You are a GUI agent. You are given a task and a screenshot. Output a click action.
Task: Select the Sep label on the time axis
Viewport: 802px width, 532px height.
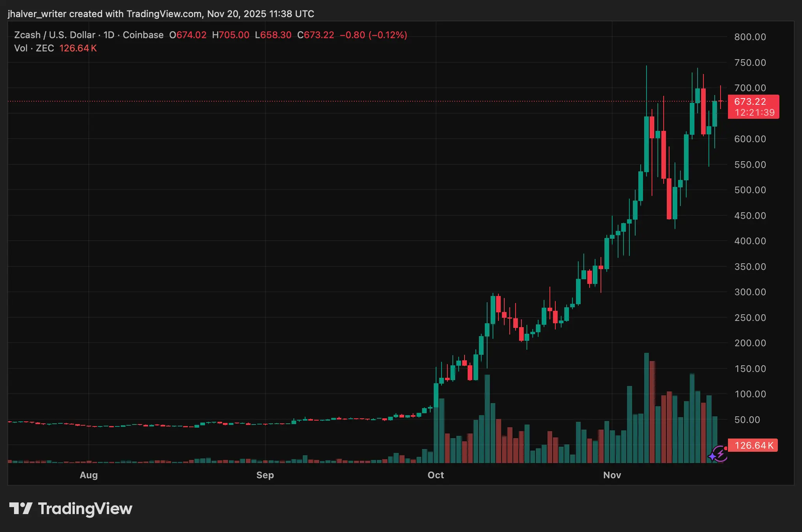click(265, 475)
